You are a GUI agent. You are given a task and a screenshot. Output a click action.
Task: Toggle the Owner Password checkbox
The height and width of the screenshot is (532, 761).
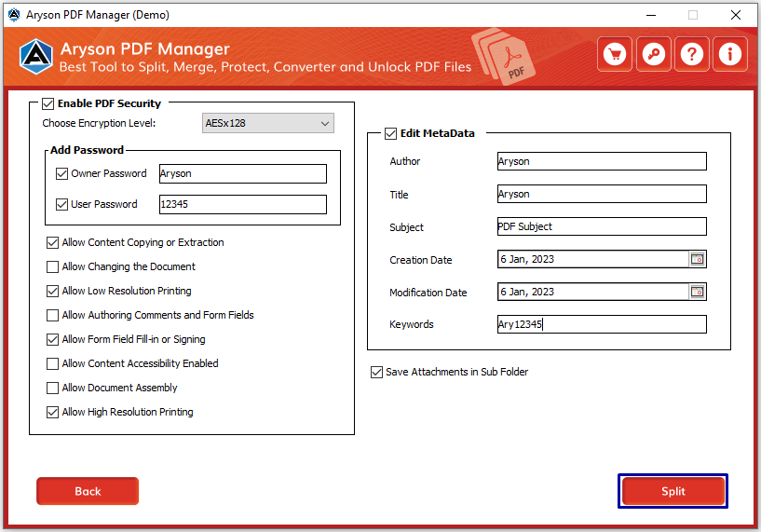point(61,174)
